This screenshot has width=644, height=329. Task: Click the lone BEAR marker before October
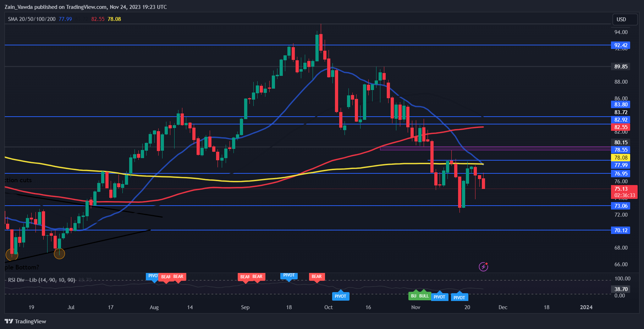tap(317, 277)
